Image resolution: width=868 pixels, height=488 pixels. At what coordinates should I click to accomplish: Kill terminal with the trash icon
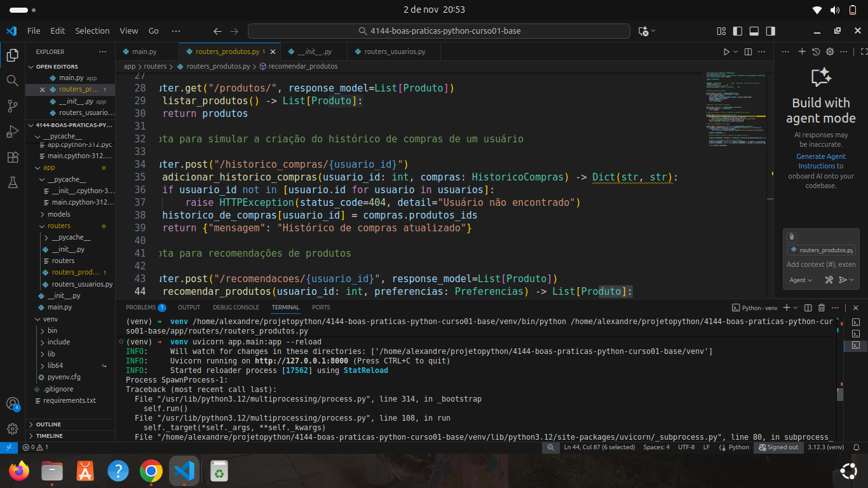point(822,308)
